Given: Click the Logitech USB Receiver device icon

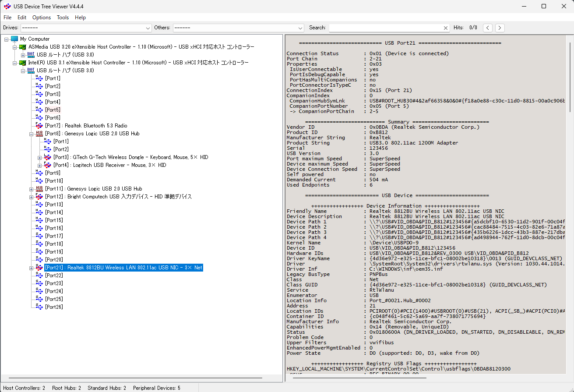Looking at the screenshot, I should coord(48,165).
